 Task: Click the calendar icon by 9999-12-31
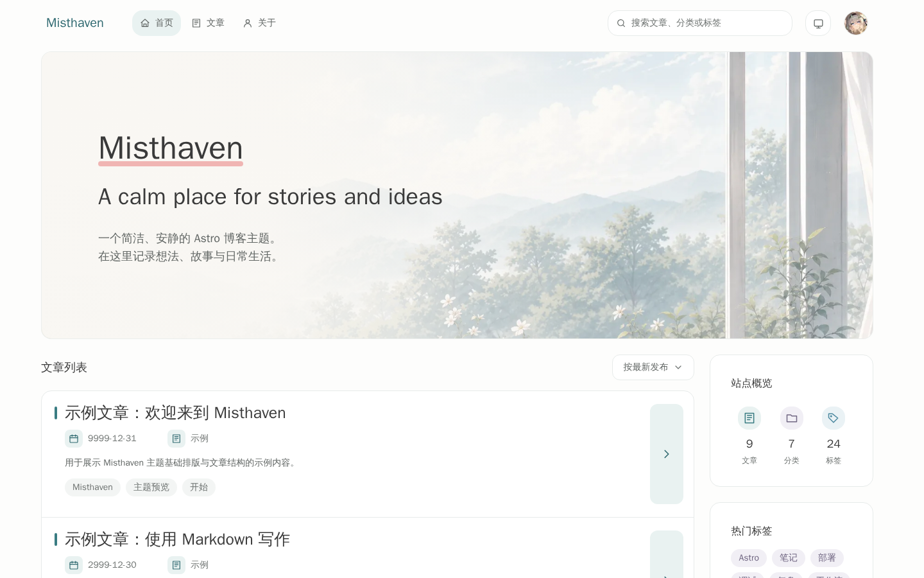tap(74, 439)
